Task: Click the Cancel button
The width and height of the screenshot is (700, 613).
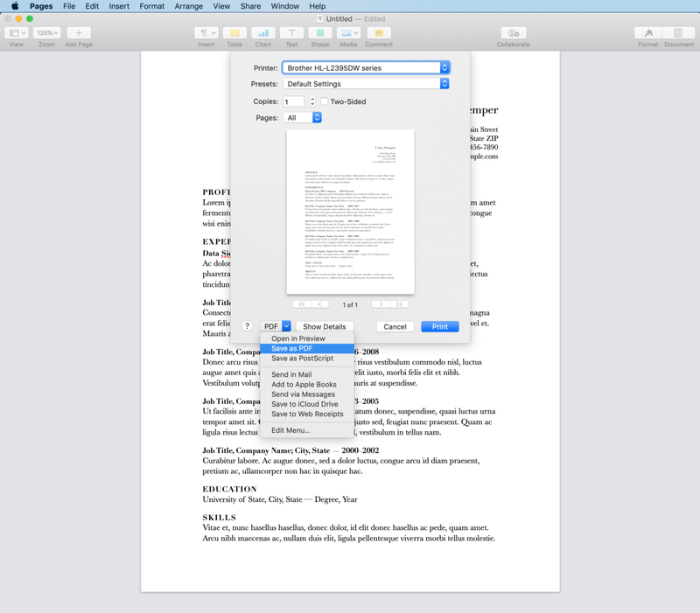Action: [x=395, y=326]
